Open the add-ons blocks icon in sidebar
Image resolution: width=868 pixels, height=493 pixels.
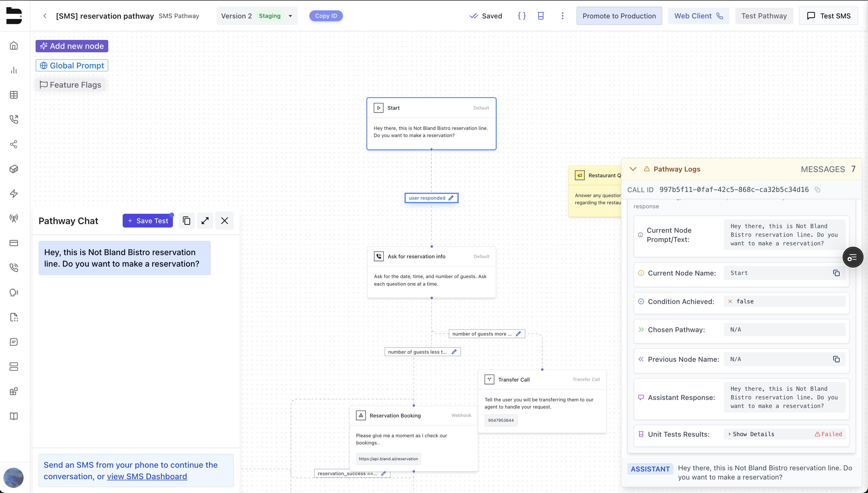pos(13,391)
